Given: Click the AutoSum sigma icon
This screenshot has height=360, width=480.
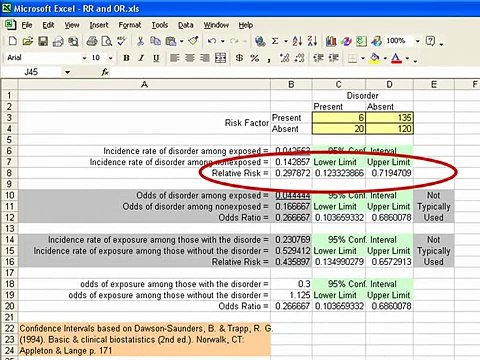Looking at the screenshot, I should coord(275,41).
